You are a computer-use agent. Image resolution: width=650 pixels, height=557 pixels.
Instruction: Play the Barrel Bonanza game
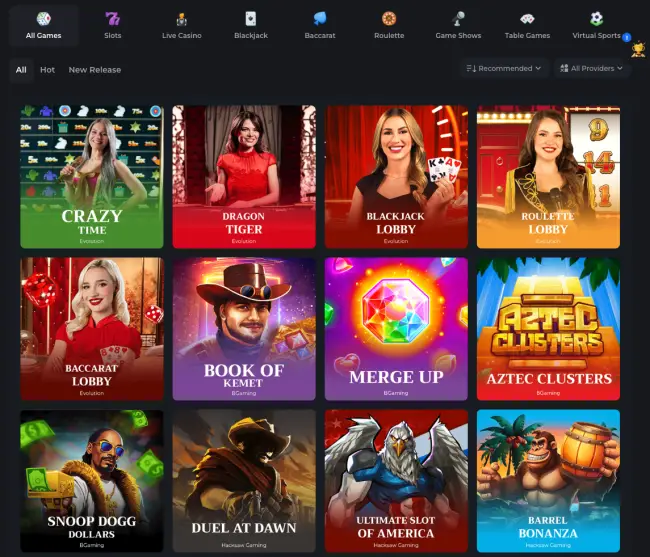[548, 481]
